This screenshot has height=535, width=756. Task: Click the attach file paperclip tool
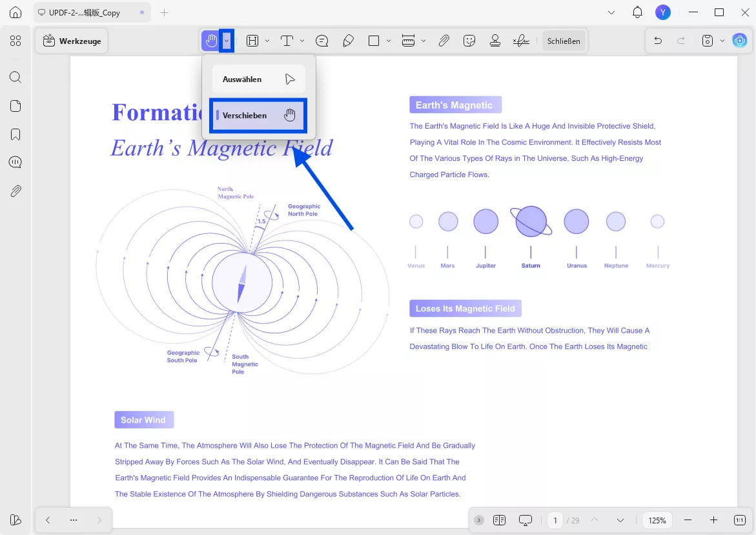(444, 41)
